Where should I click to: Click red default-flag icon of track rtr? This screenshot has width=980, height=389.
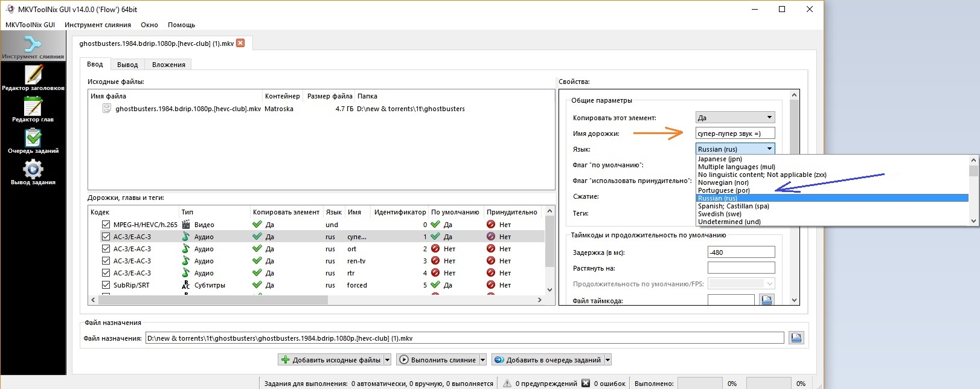click(x=435, y=273)
